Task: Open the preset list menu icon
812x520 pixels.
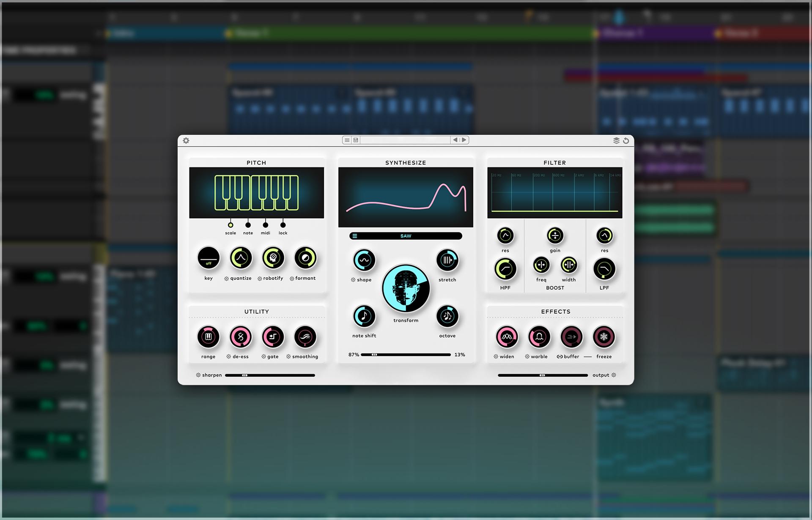Action: (347, 140)
